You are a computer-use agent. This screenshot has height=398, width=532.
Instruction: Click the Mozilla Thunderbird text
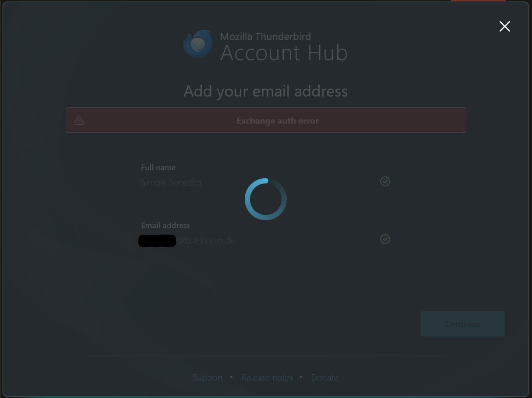point(265,36)
